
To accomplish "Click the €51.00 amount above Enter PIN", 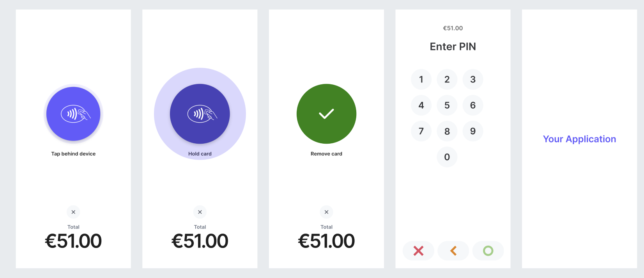I will tap(453, 28).
